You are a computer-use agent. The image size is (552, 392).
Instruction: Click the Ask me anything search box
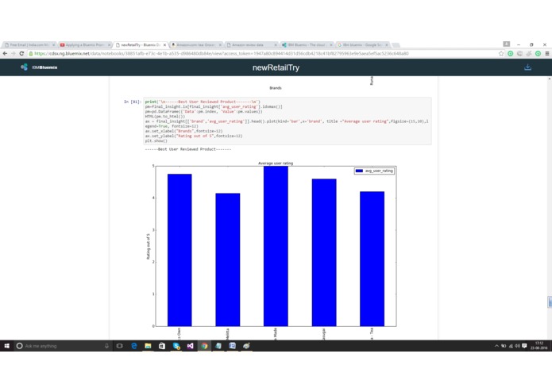click(63, 346)
